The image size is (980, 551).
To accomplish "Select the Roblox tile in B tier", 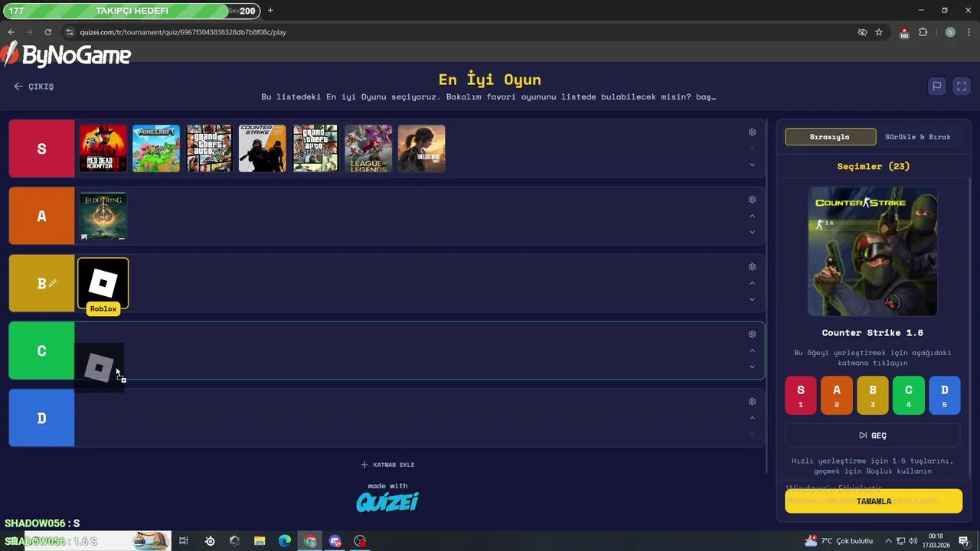I will [x=103, y=283].
